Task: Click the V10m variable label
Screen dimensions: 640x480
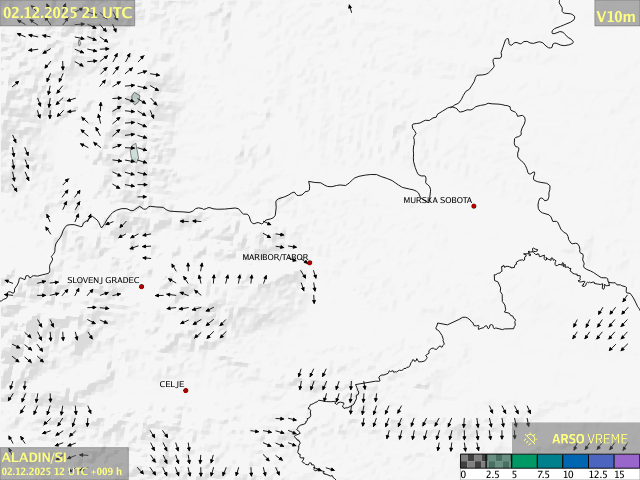Action: [615, 15]
